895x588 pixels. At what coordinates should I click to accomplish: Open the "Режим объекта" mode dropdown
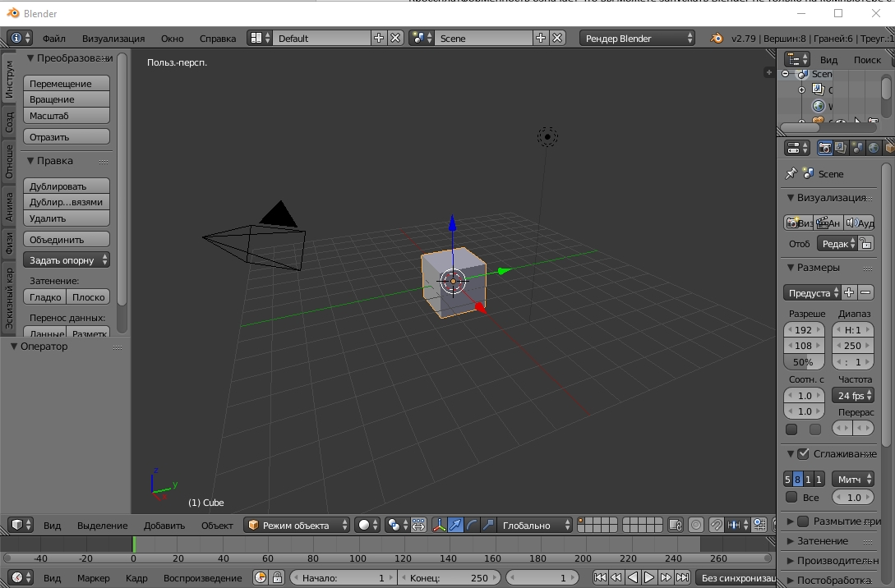[x=297, y=526]
